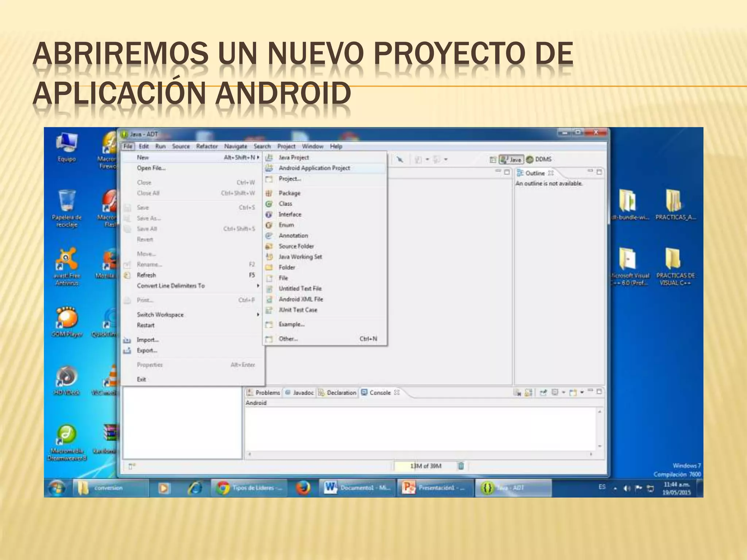Image resolution: width=747 pixels, height=560 pixels.
Task: Click 'An outline is not available.' text
Action: click(549, 184)
